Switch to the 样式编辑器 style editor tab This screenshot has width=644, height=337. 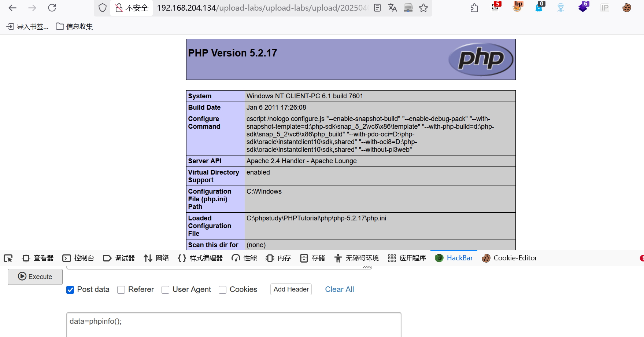pos(200,258)
